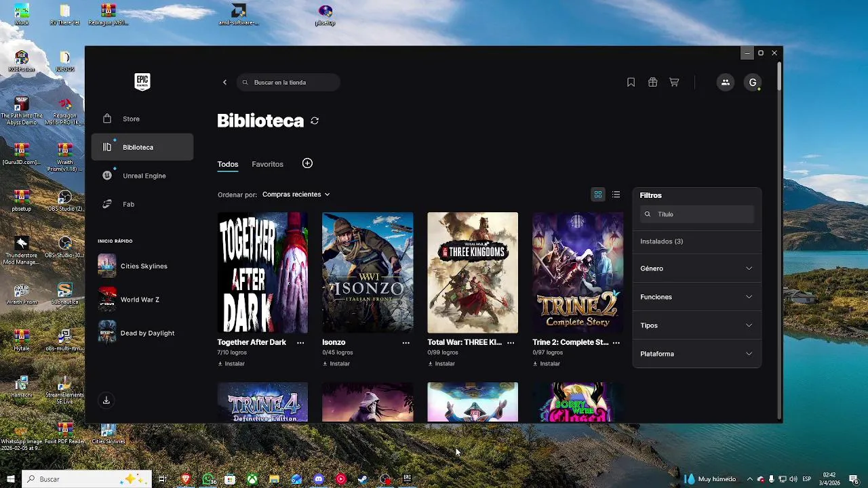Select Subnautica shortcut on desktop
This screenshot has height=488, width=868.
click(64, 293)
